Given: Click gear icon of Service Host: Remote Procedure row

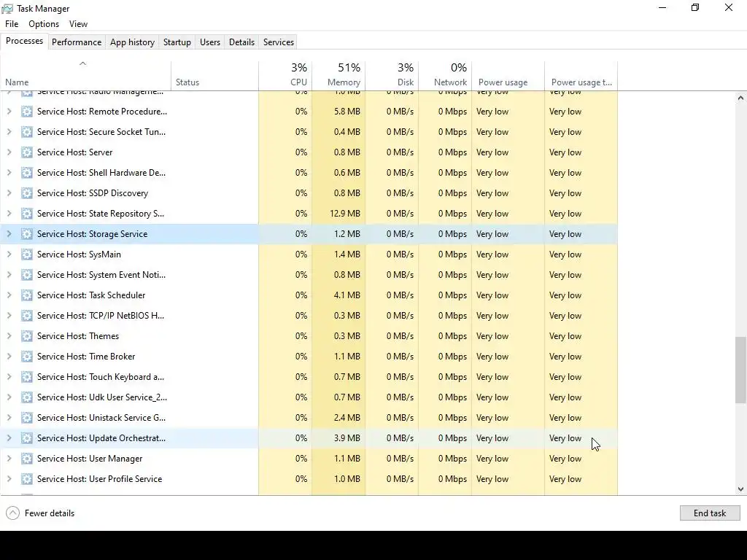Looking at the screenshot, I should [27, 112].
